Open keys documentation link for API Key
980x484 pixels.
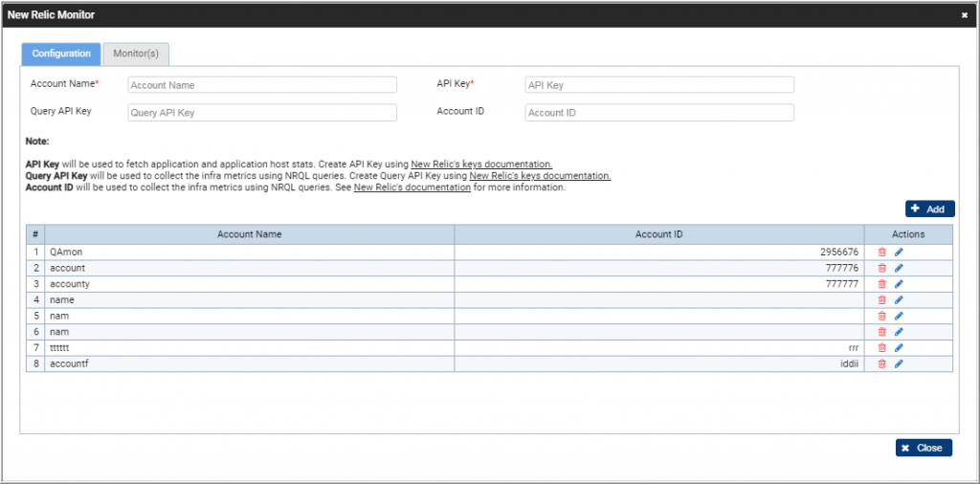pyautogui.click(x=481, y=165)
